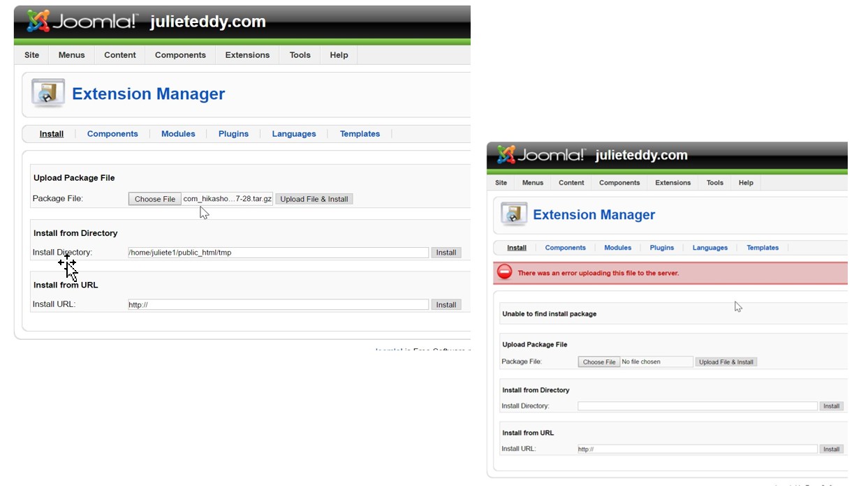Click 'Upload Package File' heading in left window
This screenshot has width=868, height=492.
pyautogui.click(x=74, y=178)
